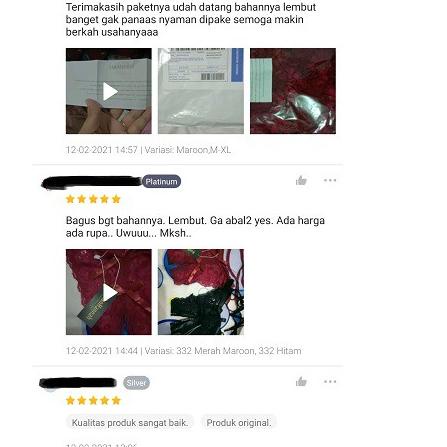Play the maroon lace video
The image size is (447, 447).
[x=109, y=292]
